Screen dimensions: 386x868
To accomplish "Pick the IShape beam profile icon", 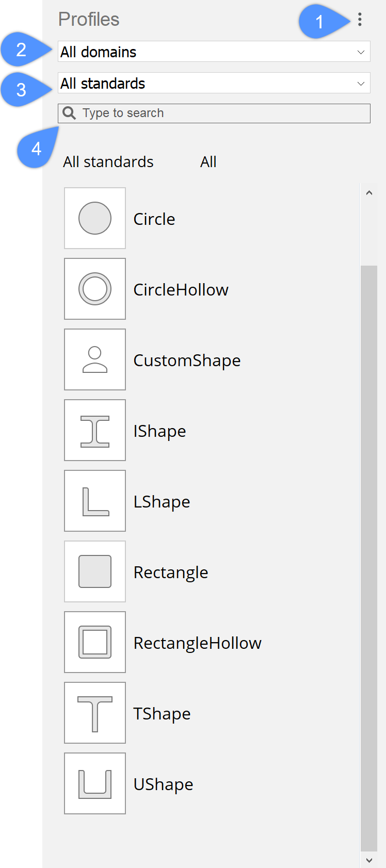I will coord(95,430).
